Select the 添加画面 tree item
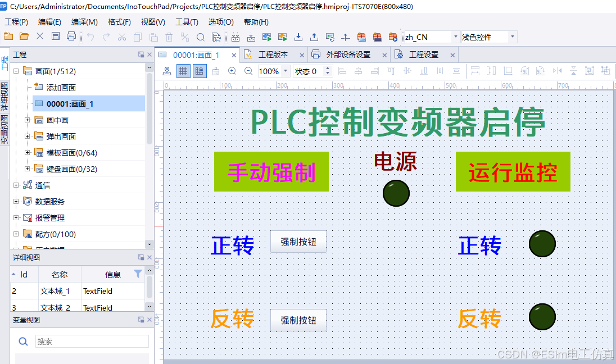Viewport: 616px width, 364px height. 61,88
